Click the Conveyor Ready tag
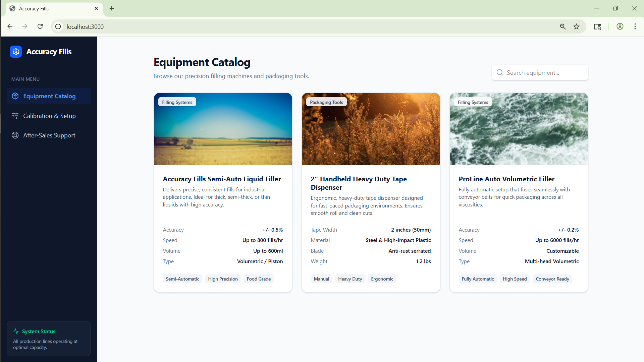 coord(552,279)
